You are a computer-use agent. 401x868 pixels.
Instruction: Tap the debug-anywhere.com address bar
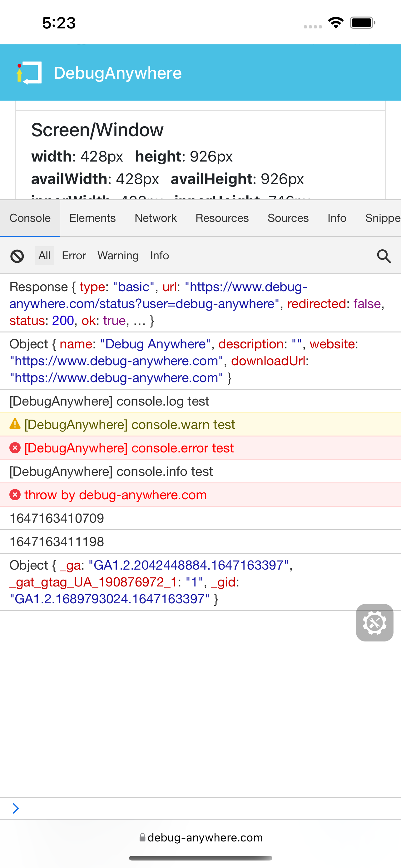point(205,837)
